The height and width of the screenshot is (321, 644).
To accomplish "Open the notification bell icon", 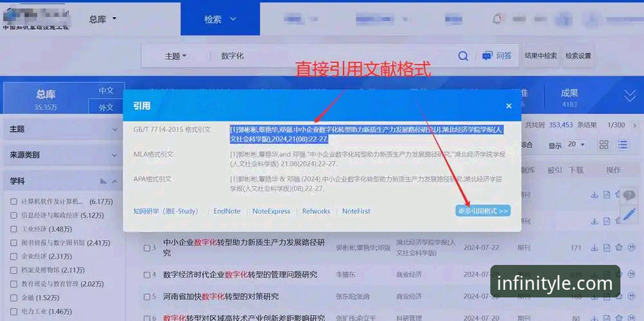I will tap(497, 18).
